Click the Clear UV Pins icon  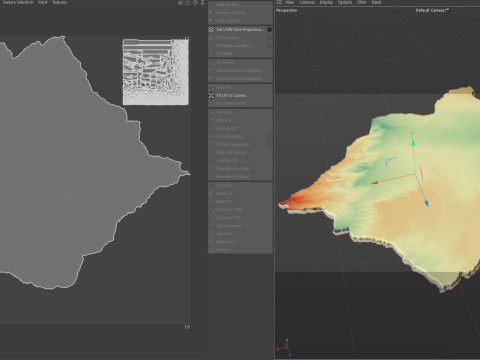pos(211,21)
